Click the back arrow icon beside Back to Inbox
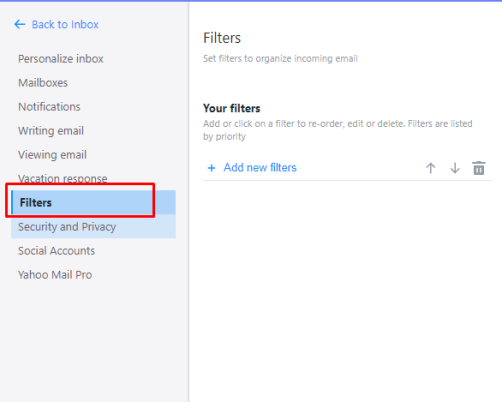The width and height of the screenshot is (502, 402). tap(20, 24)
